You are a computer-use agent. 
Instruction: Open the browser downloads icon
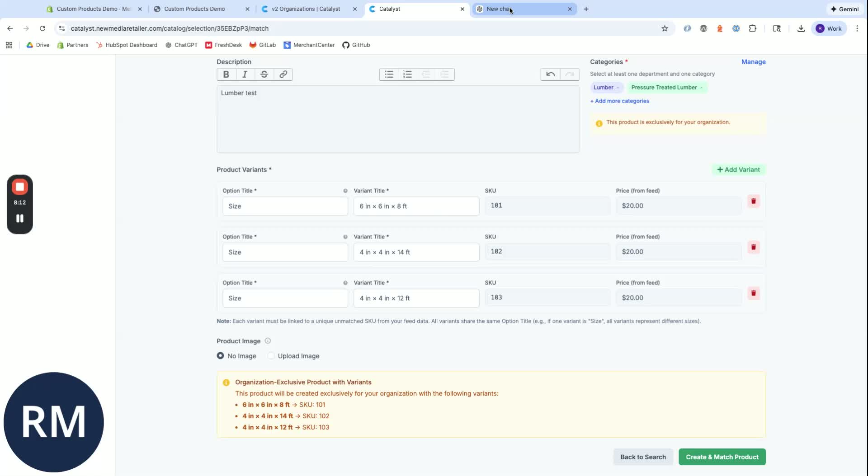click(x=801, y=28)
